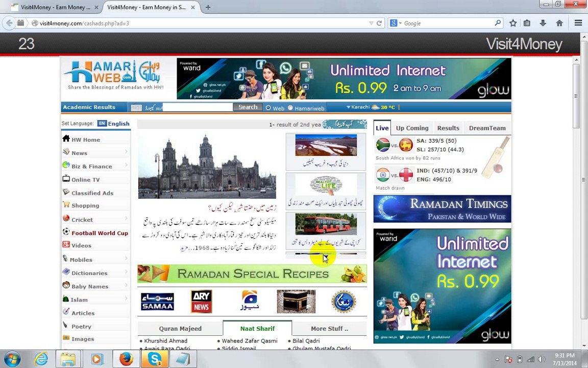
Task: Expand the Mobiles sidebar submenu
Action: point(126,258)
